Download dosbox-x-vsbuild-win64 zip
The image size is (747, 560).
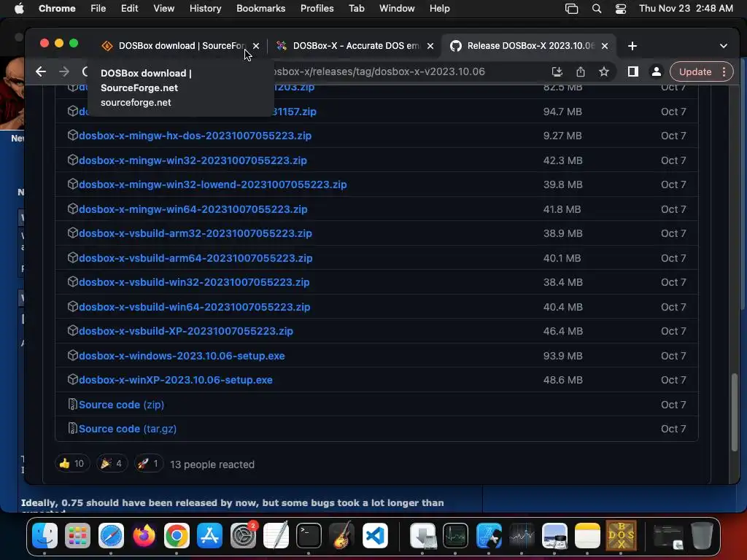pos(194,307)
